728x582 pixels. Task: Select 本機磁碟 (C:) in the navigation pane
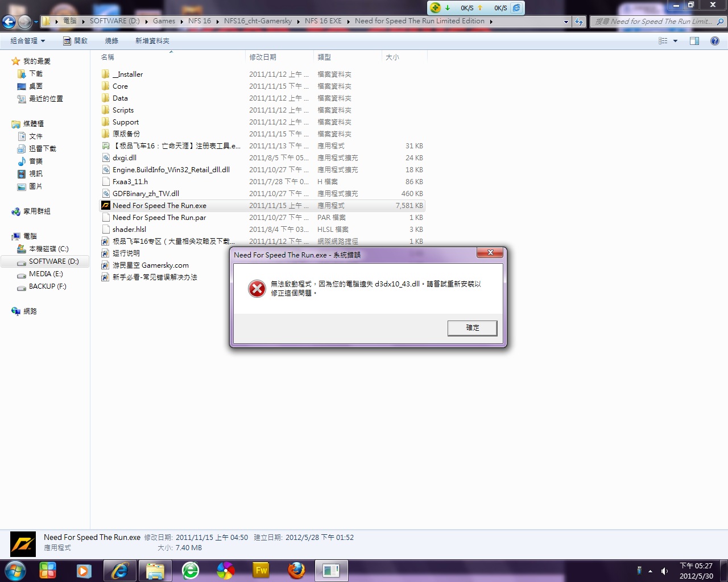point(49,249)
